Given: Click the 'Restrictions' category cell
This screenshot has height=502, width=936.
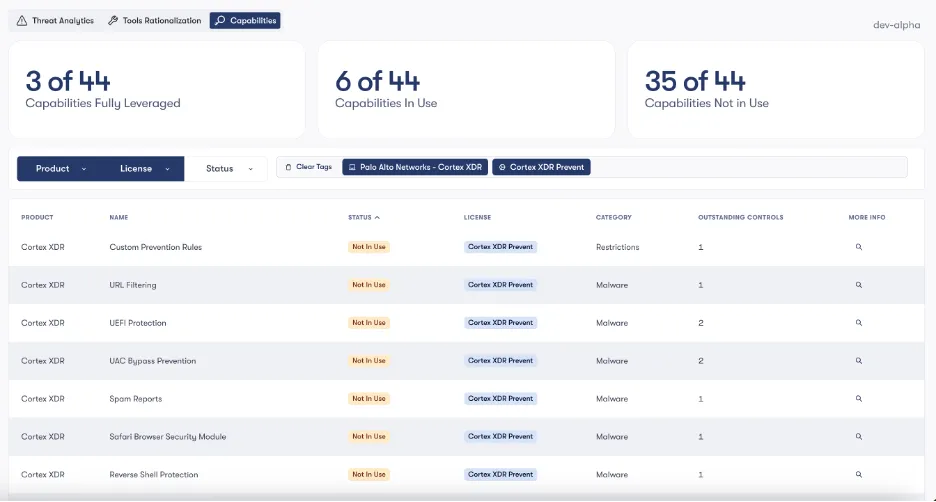Looking at the screenshot, I should pos(617,247).
